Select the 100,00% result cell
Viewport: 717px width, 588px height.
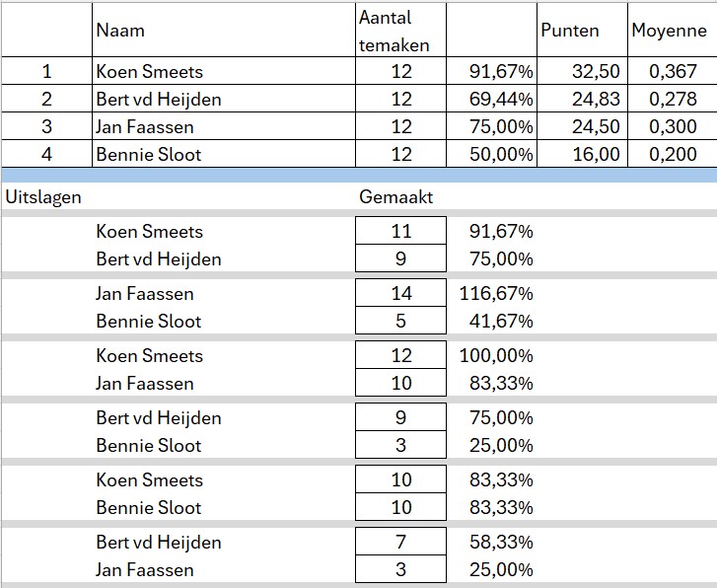(x=496, y=356)
